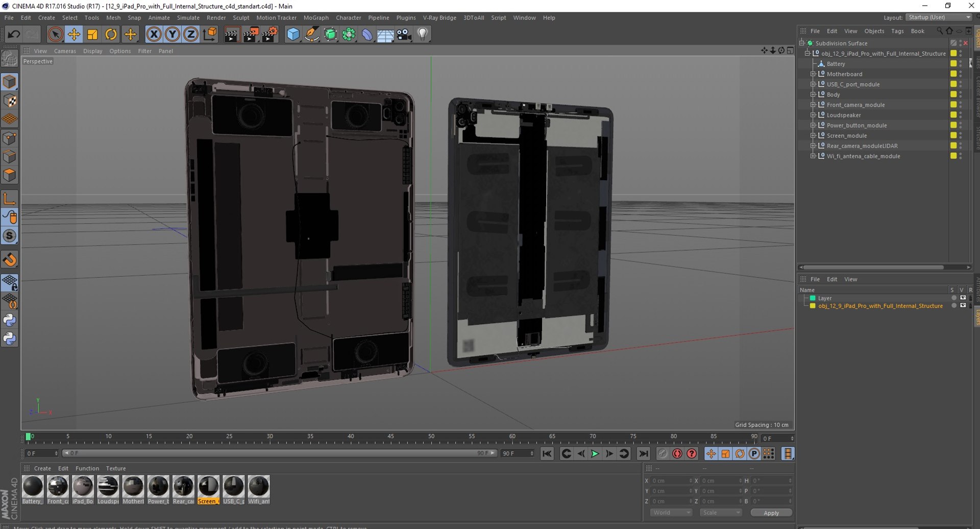Open the Layout dropdown Startup (User)
The image size is (980, 529).
(939, 17)
